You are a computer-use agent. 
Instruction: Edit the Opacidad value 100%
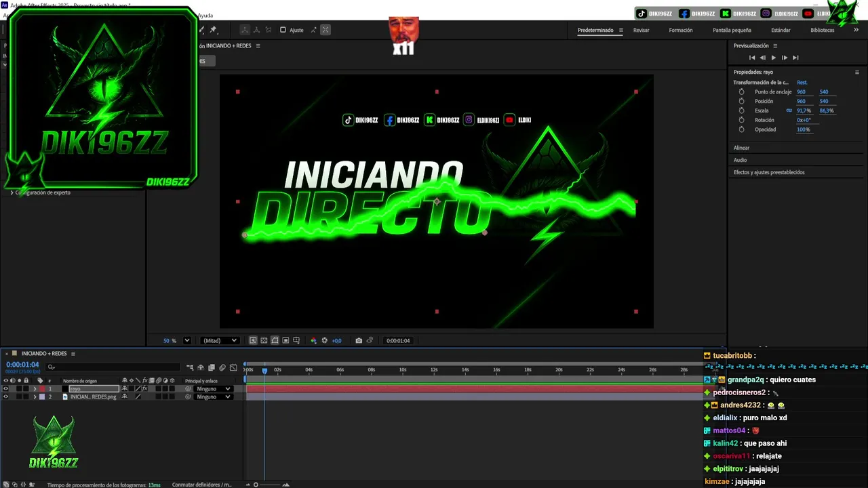tap(804, 129)
